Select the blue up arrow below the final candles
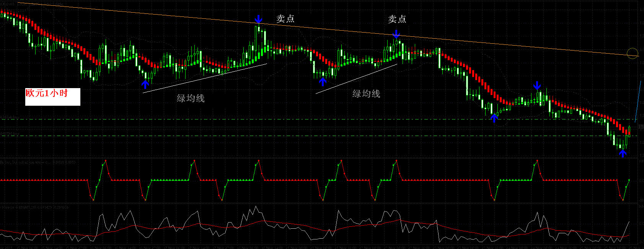The height and width of the screenshot is (249, 644). pyautogui.click(x=623, y=154)
